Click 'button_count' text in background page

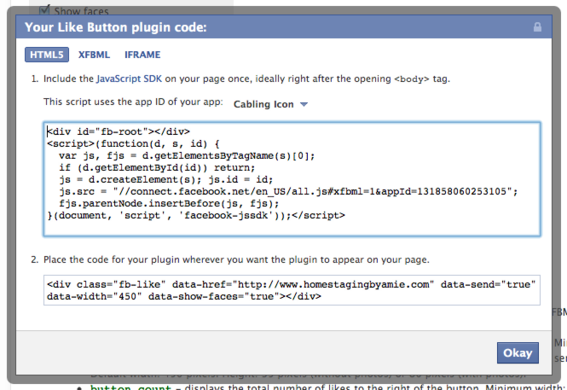pyautogui.click(x=130, y=387)
